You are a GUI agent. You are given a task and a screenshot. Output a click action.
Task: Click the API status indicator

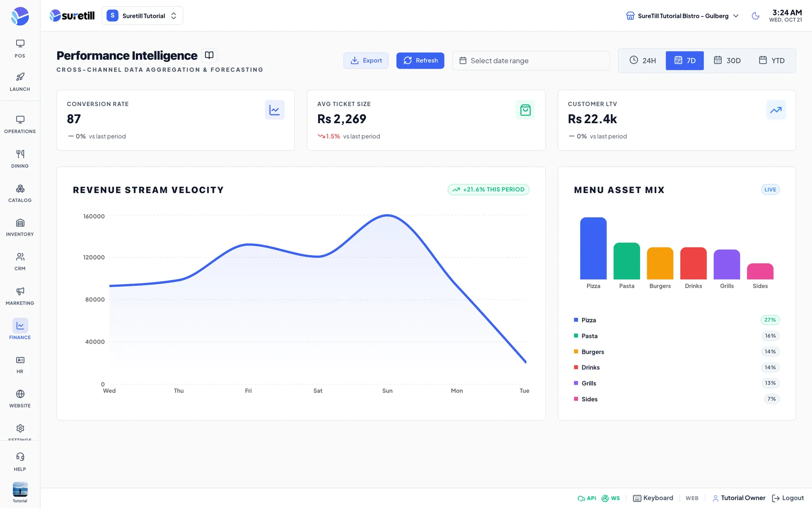click(587, 498)
